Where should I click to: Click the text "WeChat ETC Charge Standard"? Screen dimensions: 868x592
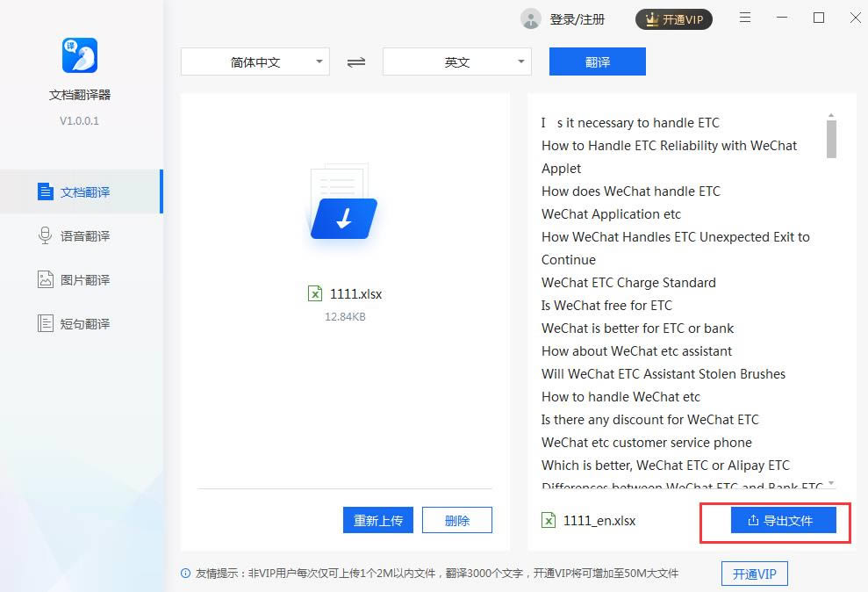628,283
